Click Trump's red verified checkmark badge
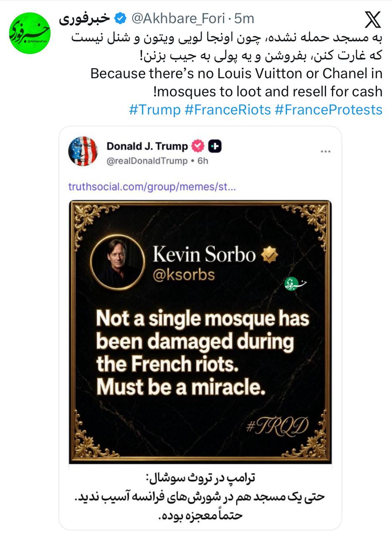Viewport: 392px width, 535px height. [x=198, y=146]
